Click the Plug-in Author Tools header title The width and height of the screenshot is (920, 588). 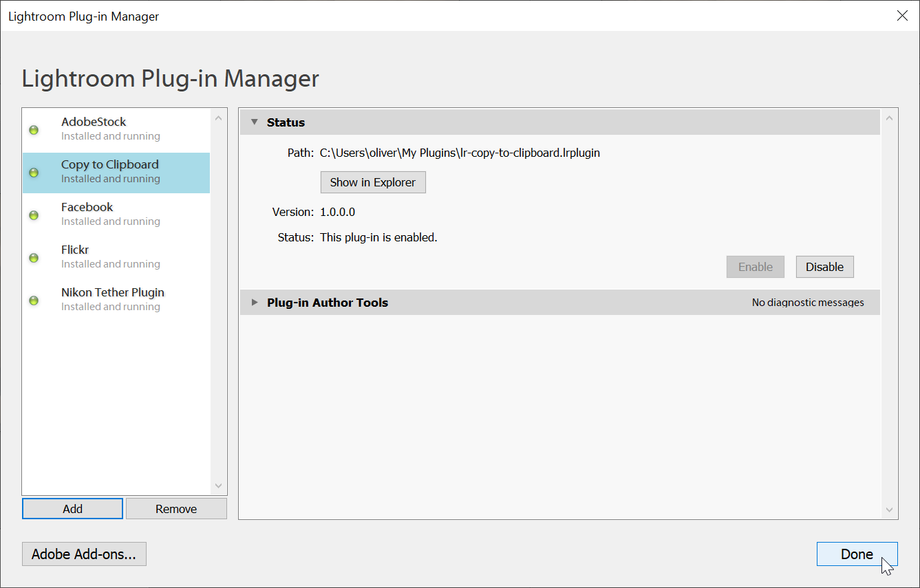(x=328, y=303)
